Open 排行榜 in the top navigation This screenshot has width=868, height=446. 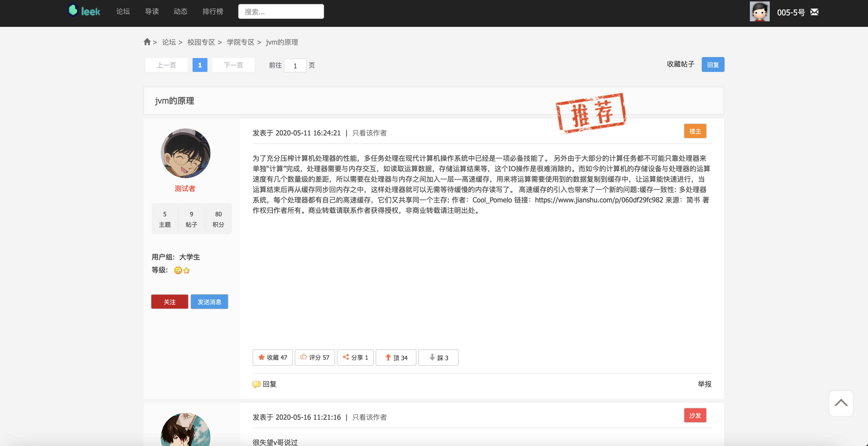213,11
